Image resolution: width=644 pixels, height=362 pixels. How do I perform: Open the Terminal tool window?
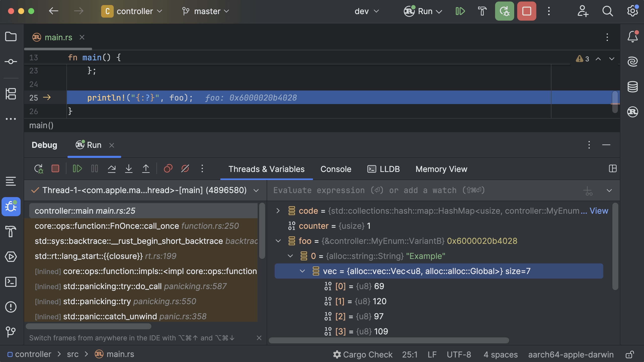[x=11, y=282]
